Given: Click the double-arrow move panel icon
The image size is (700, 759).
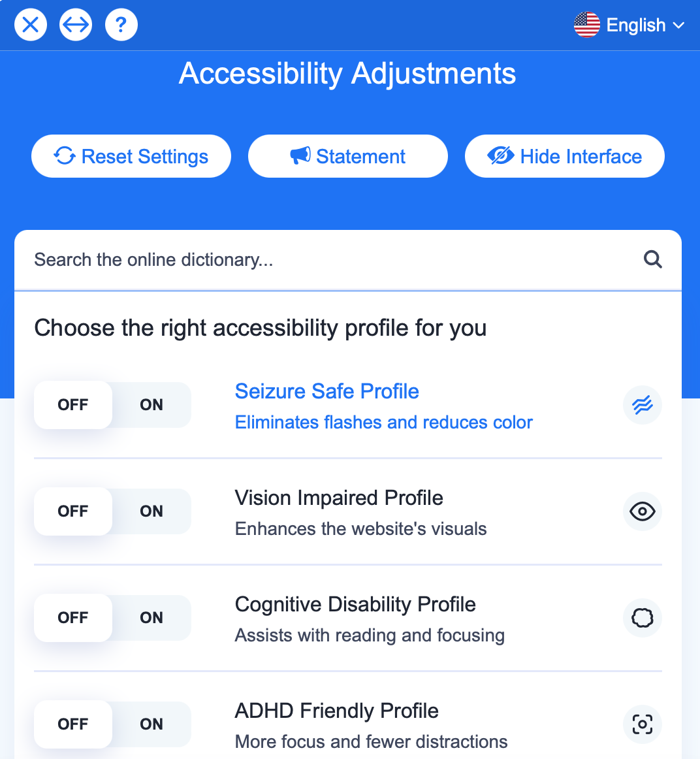Looking at the screenshot, I should pos(76,25).
